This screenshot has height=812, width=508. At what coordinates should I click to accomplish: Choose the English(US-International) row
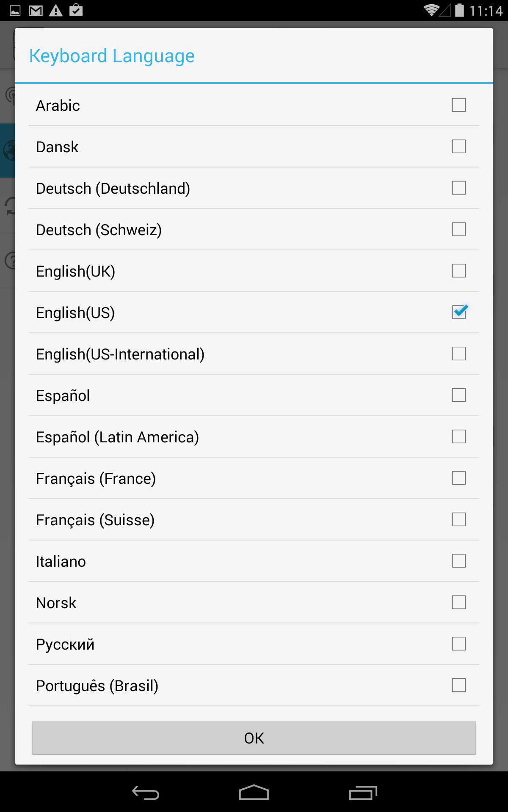(x=254, y=354)
